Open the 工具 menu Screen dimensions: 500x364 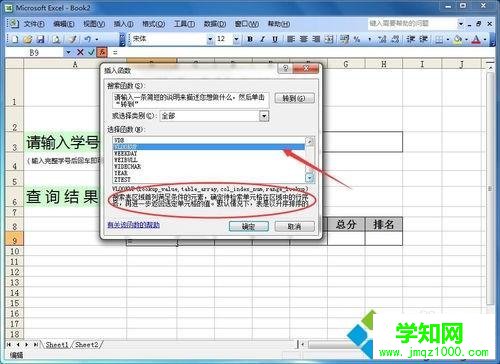point(184,24)
